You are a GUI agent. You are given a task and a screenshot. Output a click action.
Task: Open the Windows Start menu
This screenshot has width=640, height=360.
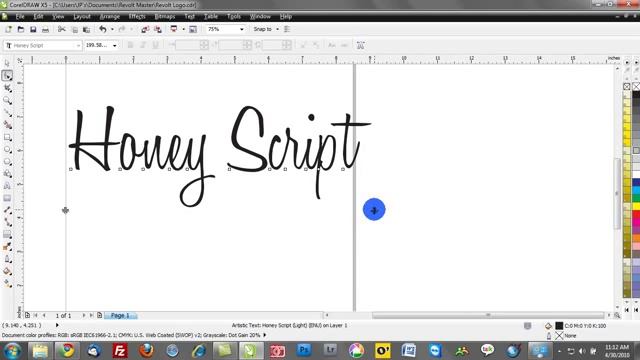pyautogui.click(x=12, y=351)
